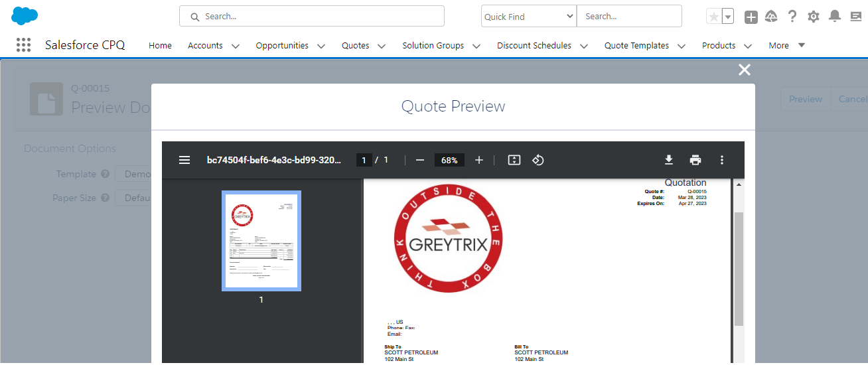
Task: Click the user profile avatar icon
Action: point(856,17)
